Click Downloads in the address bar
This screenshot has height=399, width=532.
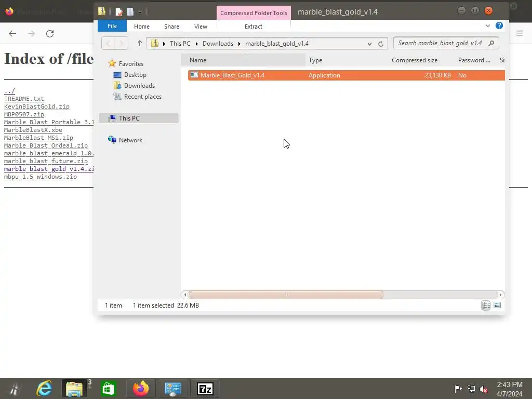[218, 44]
